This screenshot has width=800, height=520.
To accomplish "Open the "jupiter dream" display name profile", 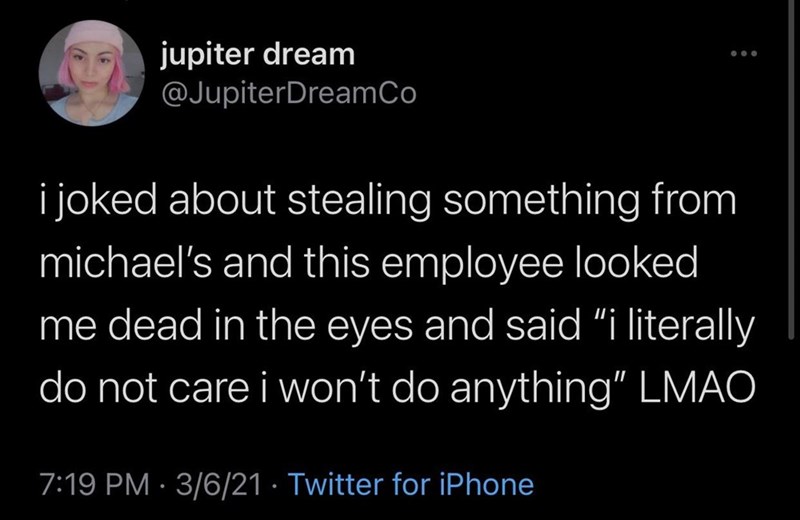I will coord(257,54).
